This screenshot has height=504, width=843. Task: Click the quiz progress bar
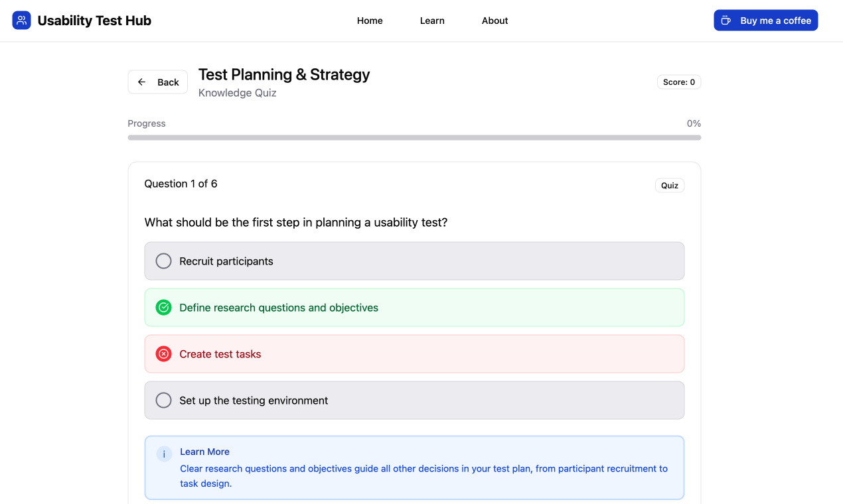click(x=414, y=138)
